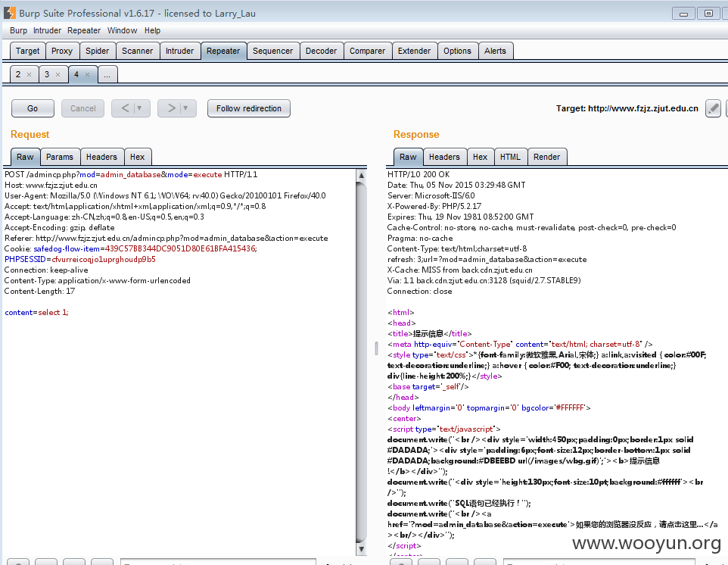
Task: Show the response Raw view
Action: (408, 157)
